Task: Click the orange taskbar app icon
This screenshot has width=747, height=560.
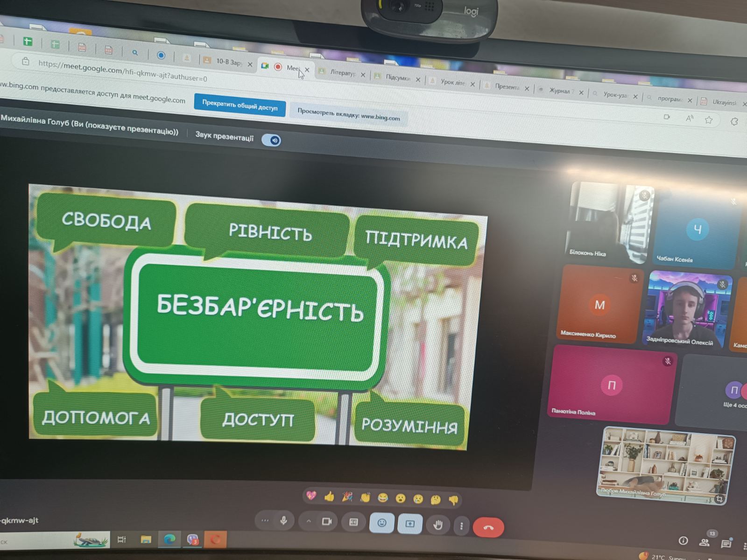Action: (x=215, y=540)
